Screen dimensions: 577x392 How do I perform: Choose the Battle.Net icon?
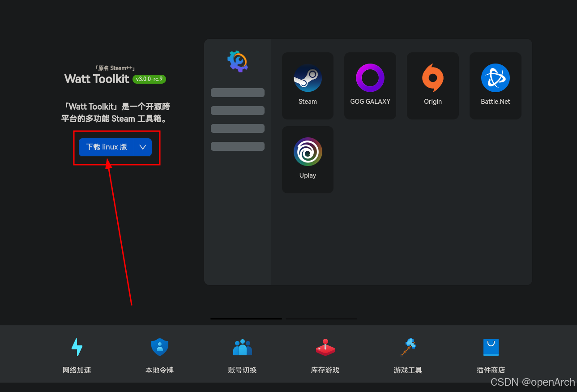496,78
